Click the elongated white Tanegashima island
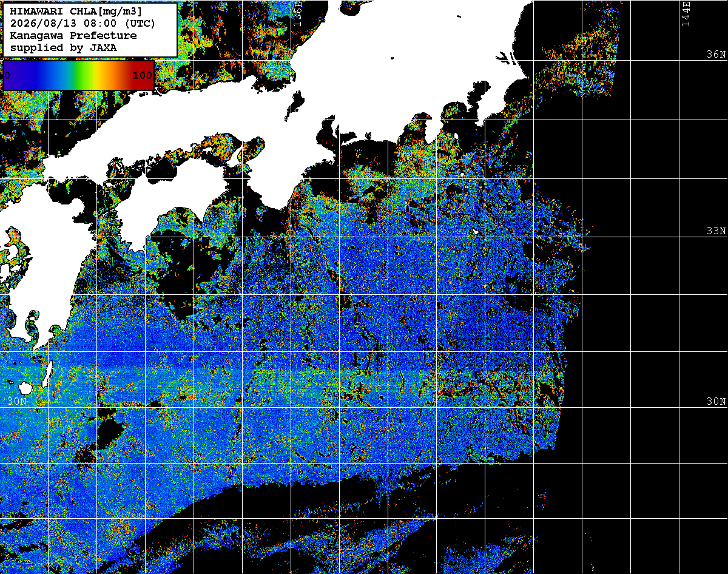The width and height of the screenshot is (728, 574). click(48, 374)
